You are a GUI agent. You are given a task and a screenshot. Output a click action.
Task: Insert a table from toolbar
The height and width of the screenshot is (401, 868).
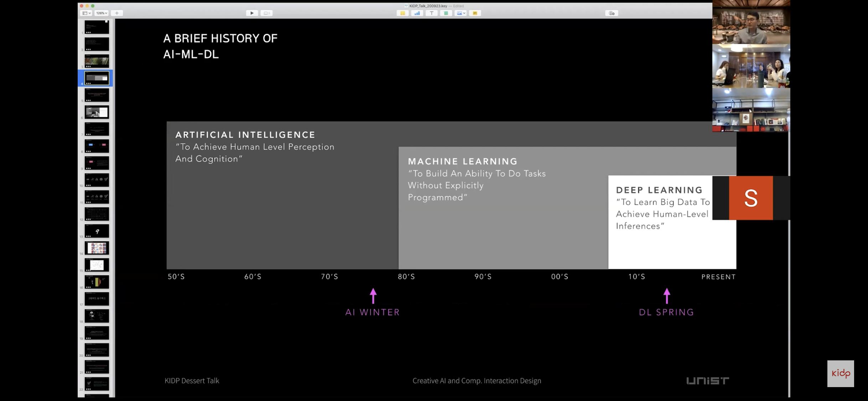point(403,13)
